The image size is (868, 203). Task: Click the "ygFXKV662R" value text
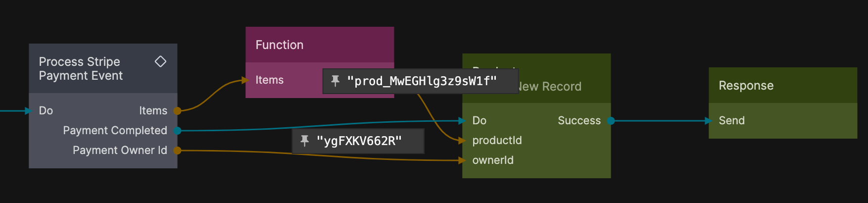pyautogui.click(x=359, y=141)
